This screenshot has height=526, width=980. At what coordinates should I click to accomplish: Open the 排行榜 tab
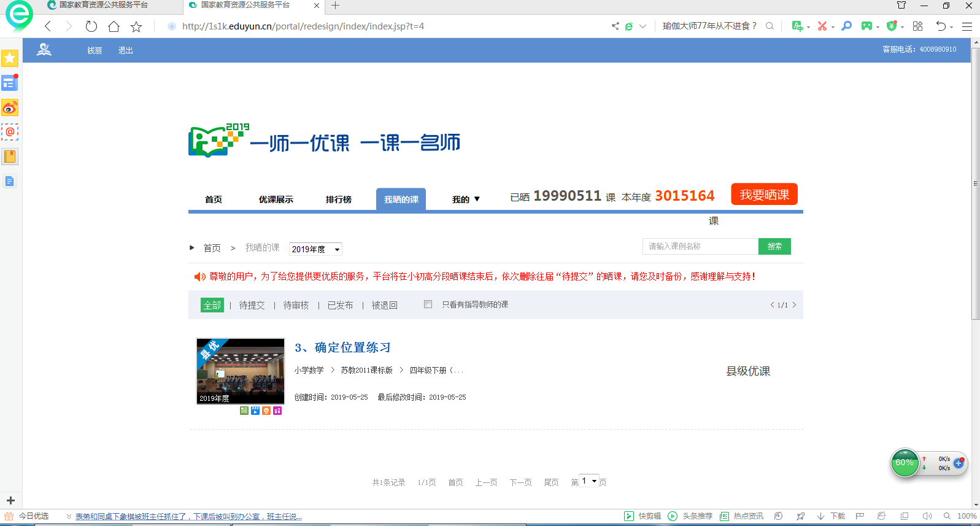tap(338, 199)
